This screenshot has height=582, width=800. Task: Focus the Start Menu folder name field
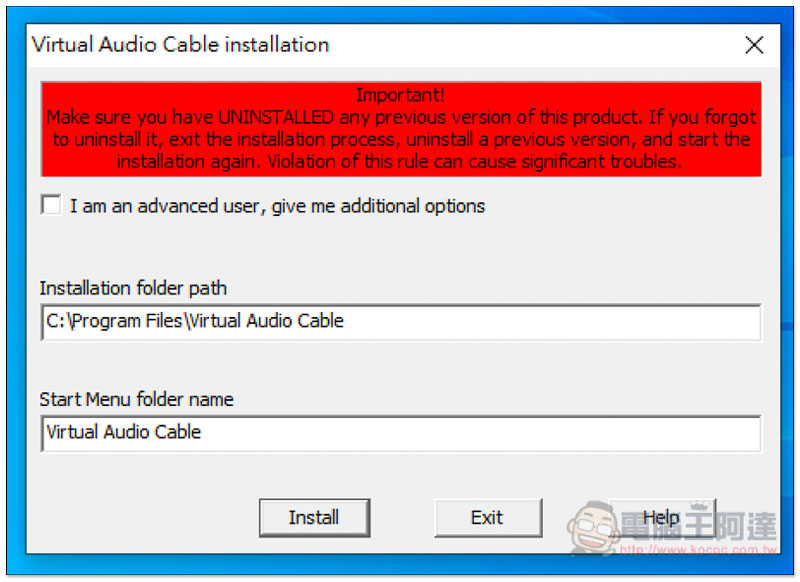tap(401, 433)
